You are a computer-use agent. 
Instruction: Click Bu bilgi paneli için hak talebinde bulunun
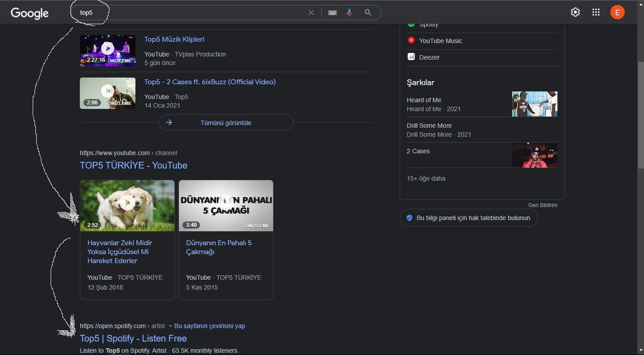(x=468, y=218)
